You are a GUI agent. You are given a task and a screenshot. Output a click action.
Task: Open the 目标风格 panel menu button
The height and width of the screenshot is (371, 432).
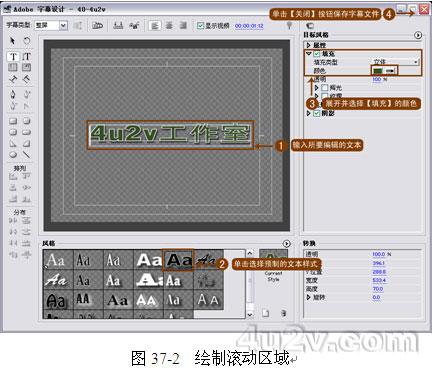[x=418, y=35]
